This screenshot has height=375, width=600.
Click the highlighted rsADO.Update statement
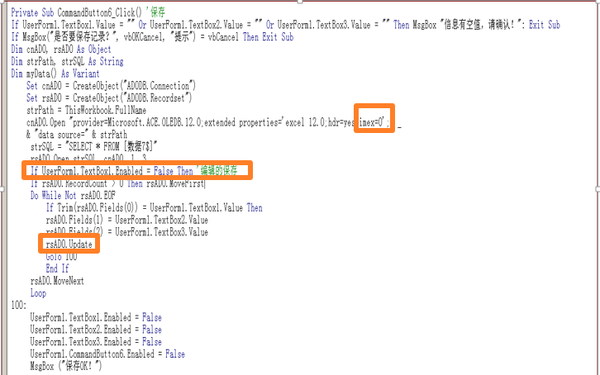coord(69,244)
